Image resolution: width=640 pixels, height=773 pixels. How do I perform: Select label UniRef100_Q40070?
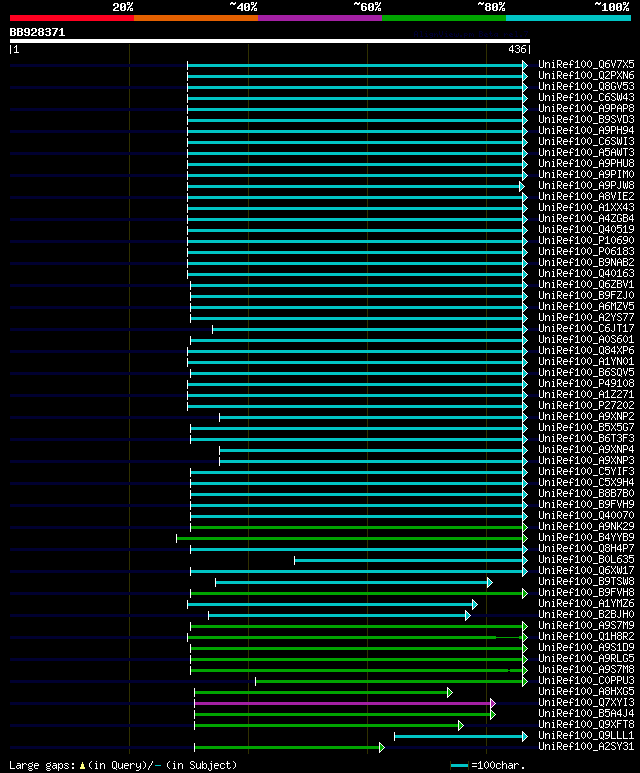tap(586, 516)
